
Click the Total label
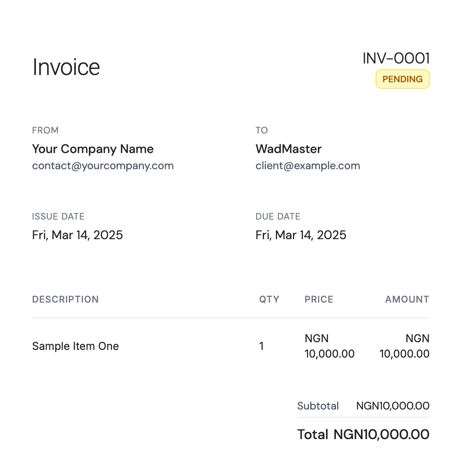click(x=312, y=434)
